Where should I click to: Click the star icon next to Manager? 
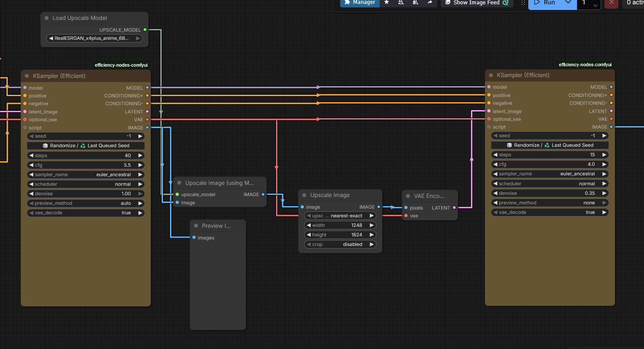click(387, 3)
